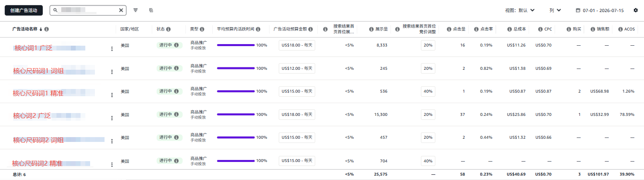
Task: Click info icon beside 广告活动名称 header
Action: tap(46, 29)
